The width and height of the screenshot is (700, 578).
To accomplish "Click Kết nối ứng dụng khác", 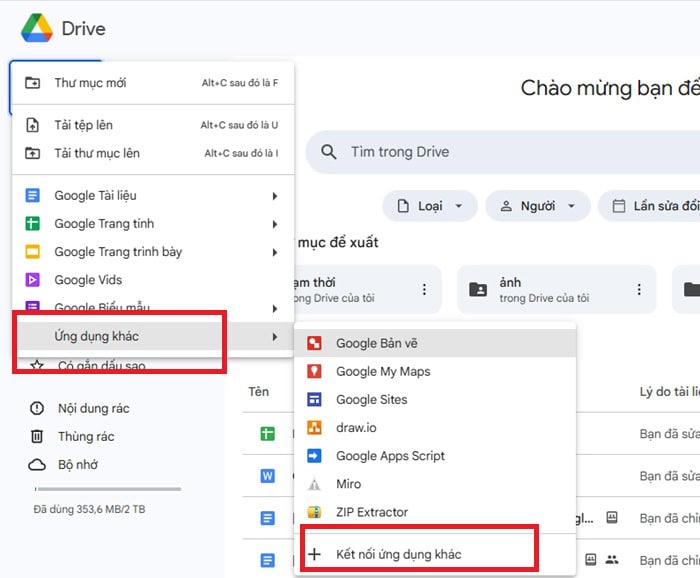I will click(398, 554).
